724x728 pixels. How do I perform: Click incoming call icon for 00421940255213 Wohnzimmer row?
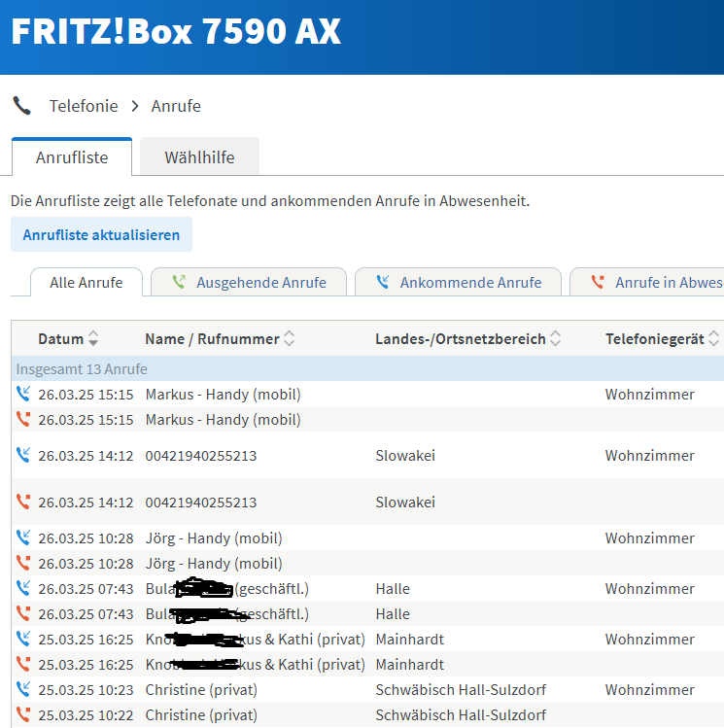23,455
